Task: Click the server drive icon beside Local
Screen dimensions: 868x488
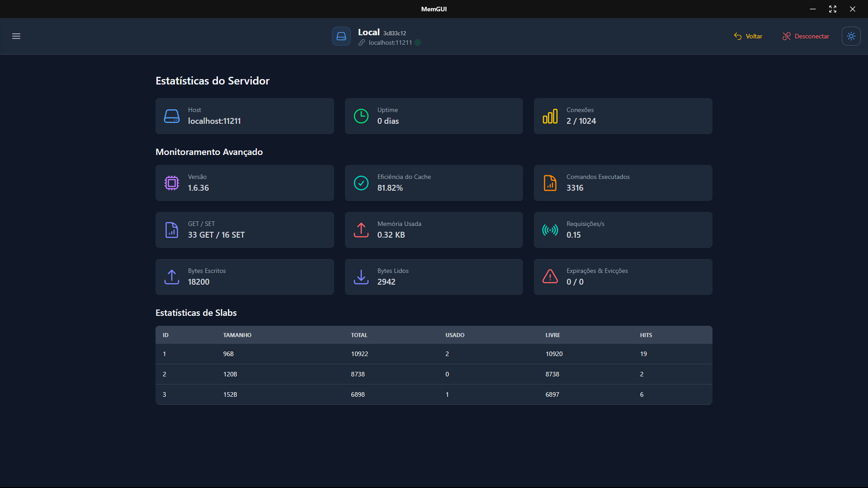Action: 341,36
